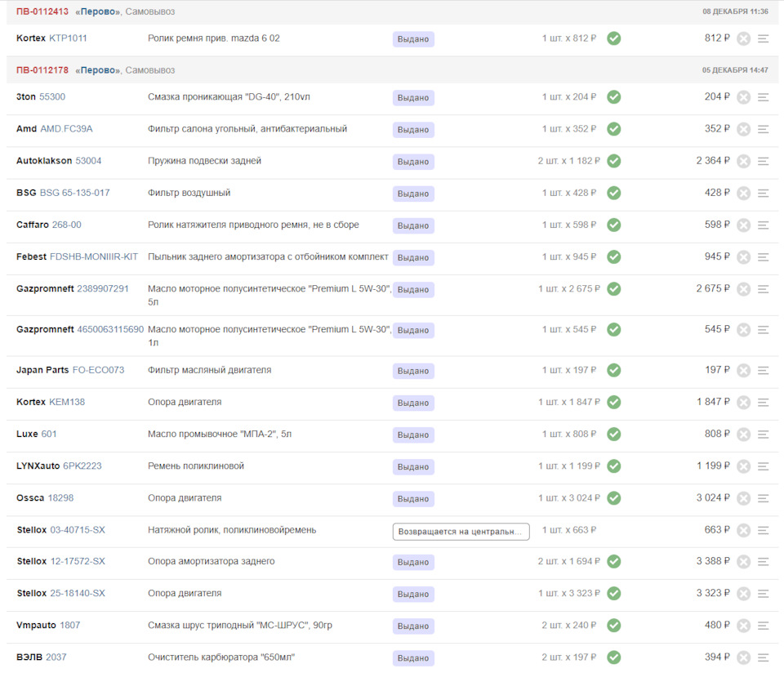Open part number 2037 by ВЭЛВ
This screenshot has height=673, width=784.
tap(56, 657)
